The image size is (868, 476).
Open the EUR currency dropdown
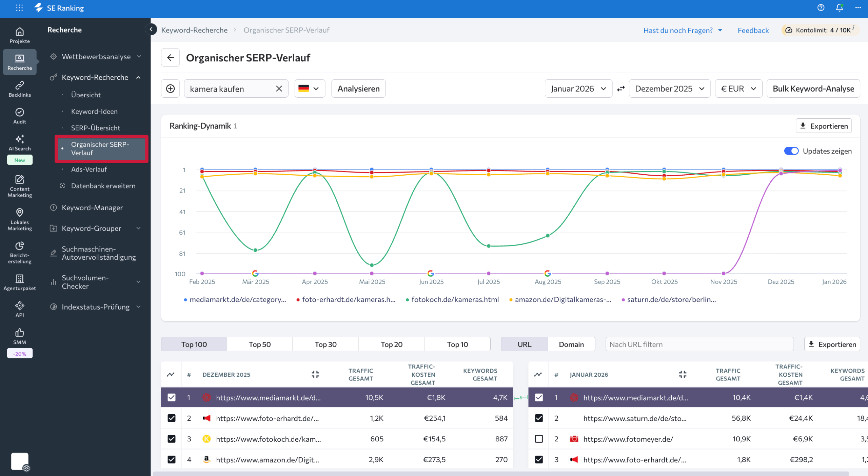[738, 88]
